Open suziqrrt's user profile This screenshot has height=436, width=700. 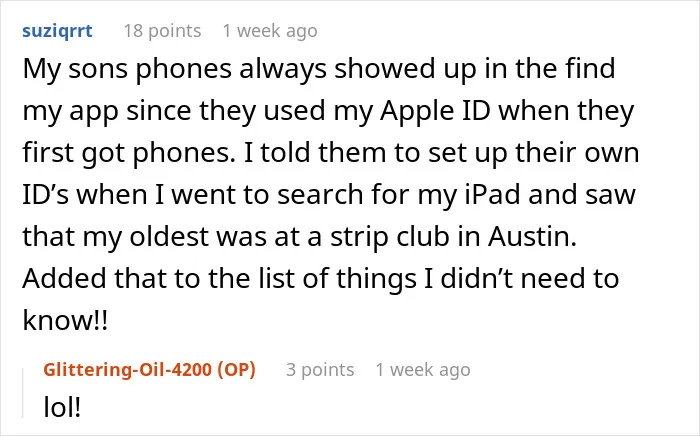(57, 31)
